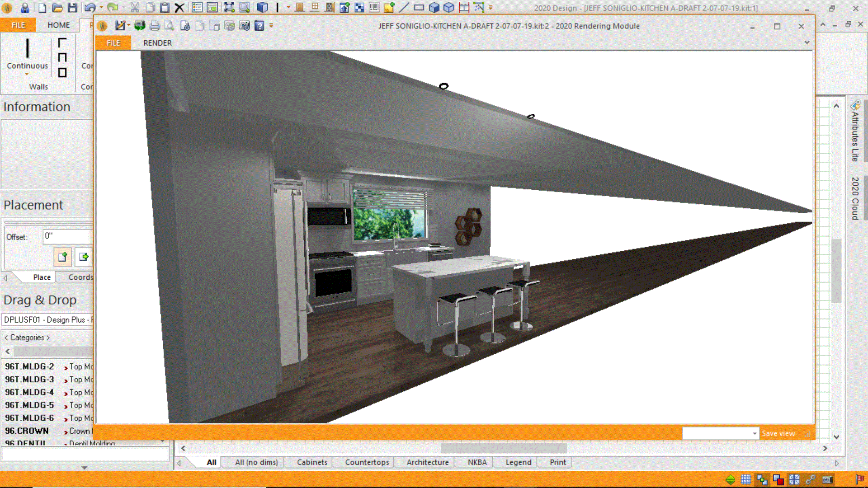This screenshot has height=488, width=868.
Task: Select the rectangle drawing tool
Action: point(419,8)
